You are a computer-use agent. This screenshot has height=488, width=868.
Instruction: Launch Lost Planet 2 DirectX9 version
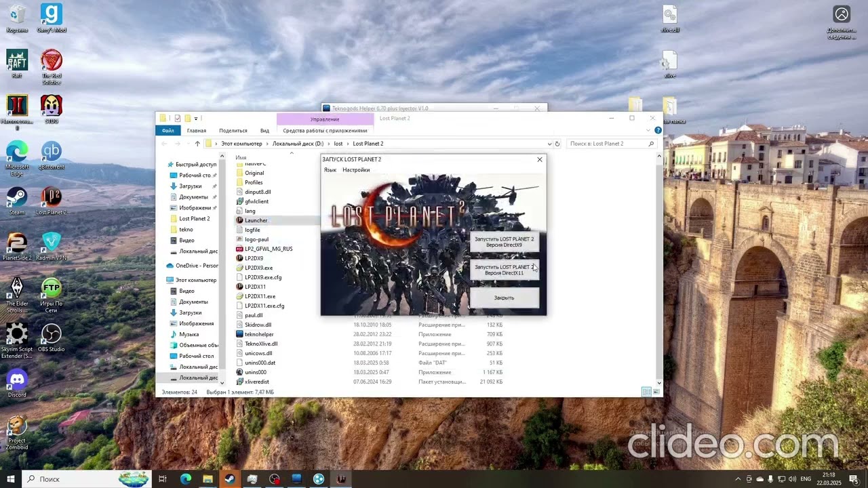pos(504,242)
